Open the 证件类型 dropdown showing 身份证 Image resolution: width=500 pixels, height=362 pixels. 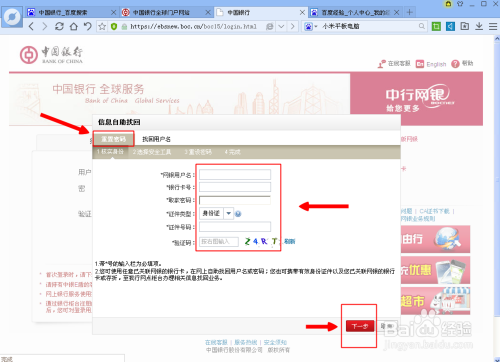point(216,213)
